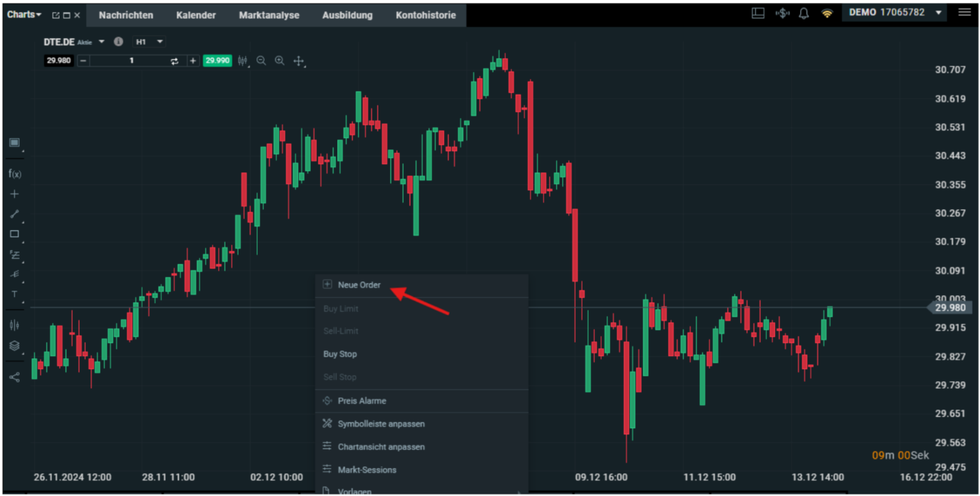Toggle volume units swap icon

click(x=174, y=61)
